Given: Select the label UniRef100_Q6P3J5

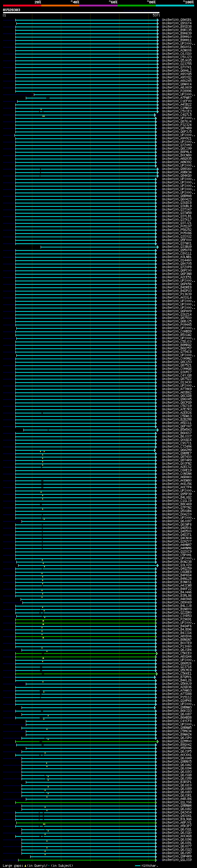Looking at the screenshot, I should (x=177, y=131).
